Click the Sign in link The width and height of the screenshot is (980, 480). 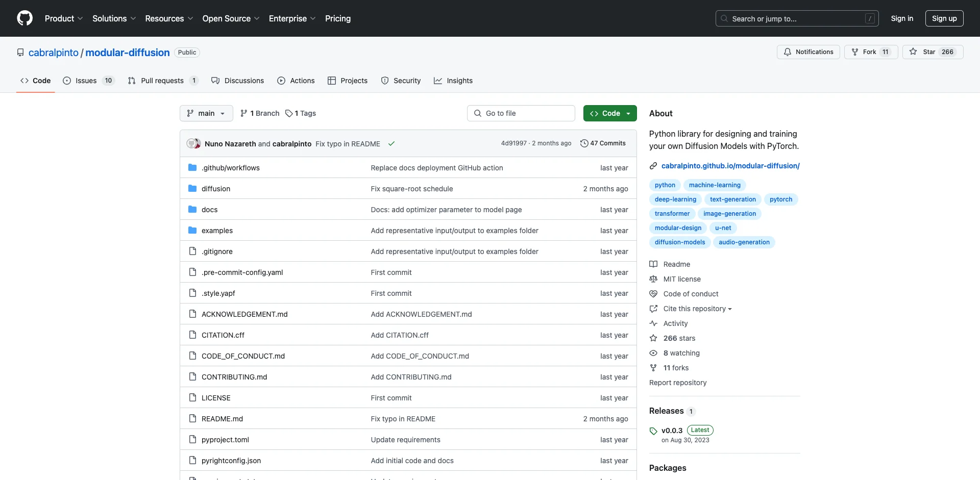click(x=902, y=18)
